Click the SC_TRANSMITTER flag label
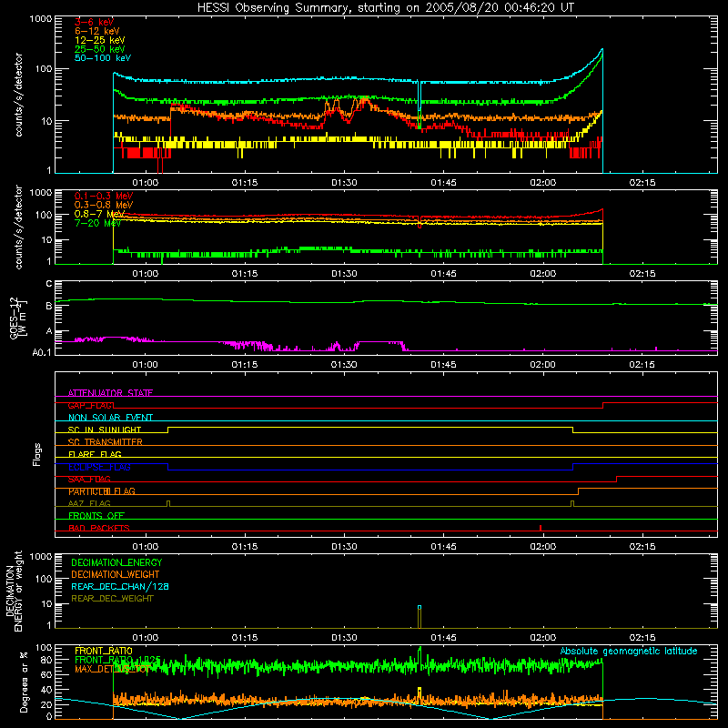The height and width of the screenshot is (728, 728). tap(106, 441)
